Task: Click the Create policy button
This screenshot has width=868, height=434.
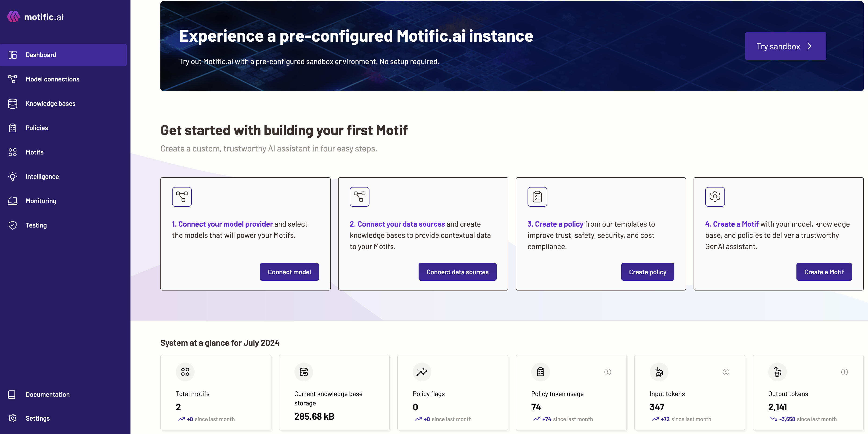Action: click(x=647, y=272)
